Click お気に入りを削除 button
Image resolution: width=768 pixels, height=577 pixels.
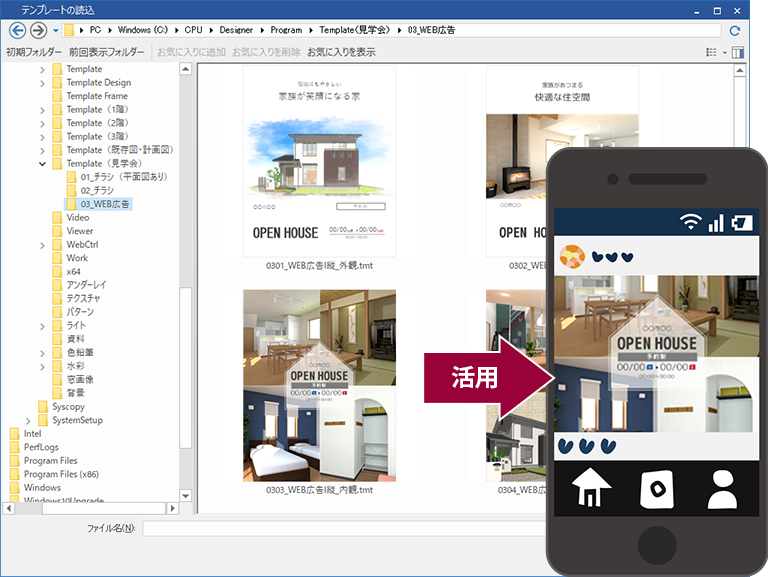(266, 52)
